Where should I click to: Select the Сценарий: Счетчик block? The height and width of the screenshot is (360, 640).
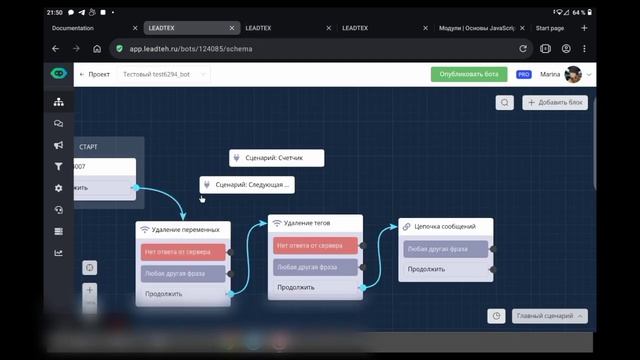pyautogui.click(x=277, y=158)
